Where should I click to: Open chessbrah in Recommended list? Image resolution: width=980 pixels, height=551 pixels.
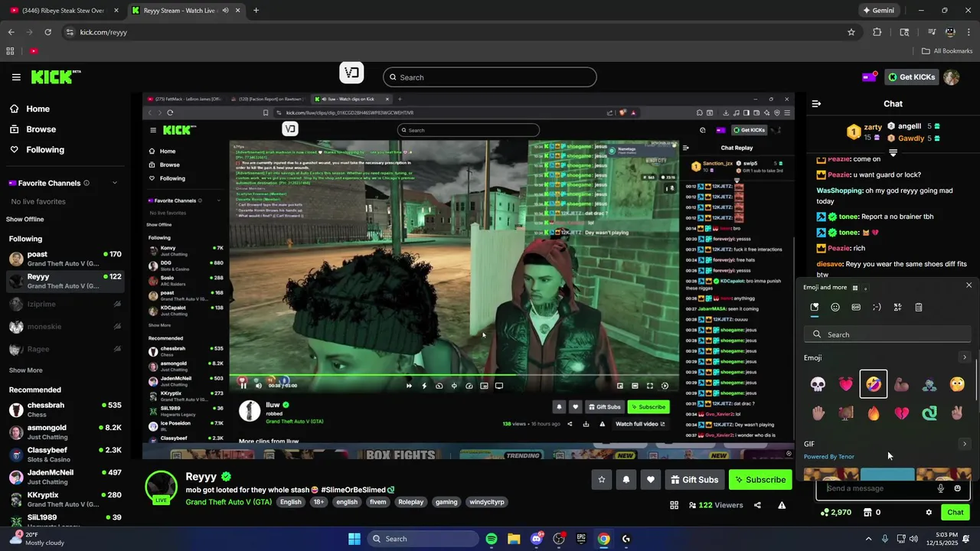65,409
